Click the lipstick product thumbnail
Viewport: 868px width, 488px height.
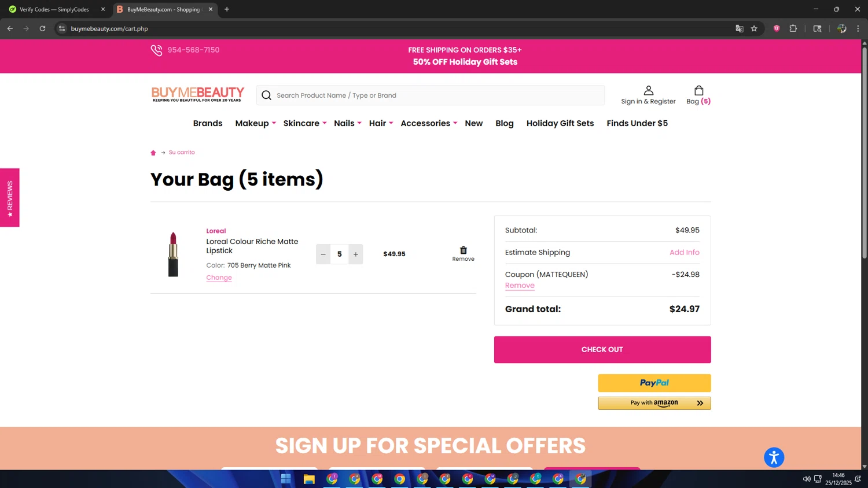pyautogui.click(x=173, y=254)
